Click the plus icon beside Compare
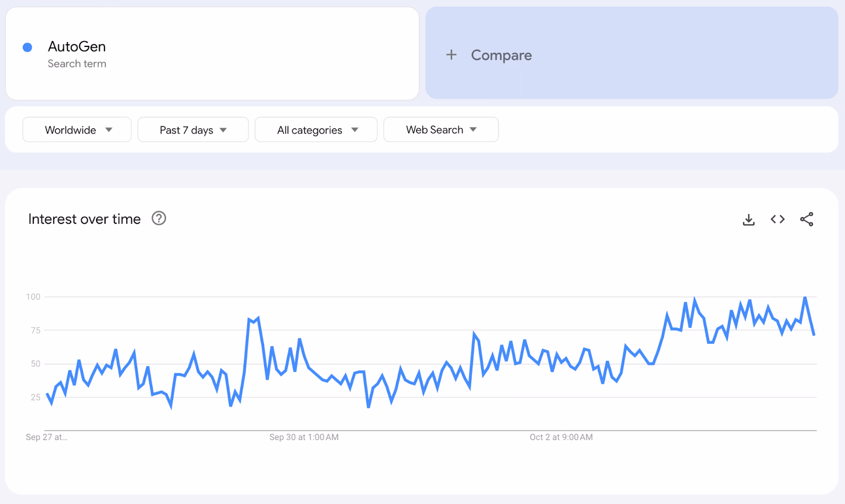Image resolution: width=845 pixels, height=504 pixels. point(451,54)
